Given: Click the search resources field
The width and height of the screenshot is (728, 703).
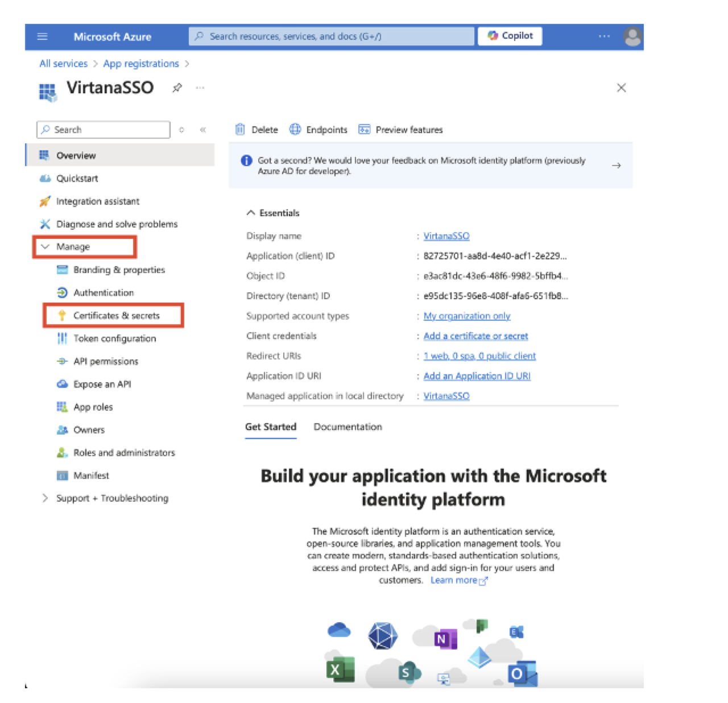Looking at the screenshot, I should click(332, 36).
